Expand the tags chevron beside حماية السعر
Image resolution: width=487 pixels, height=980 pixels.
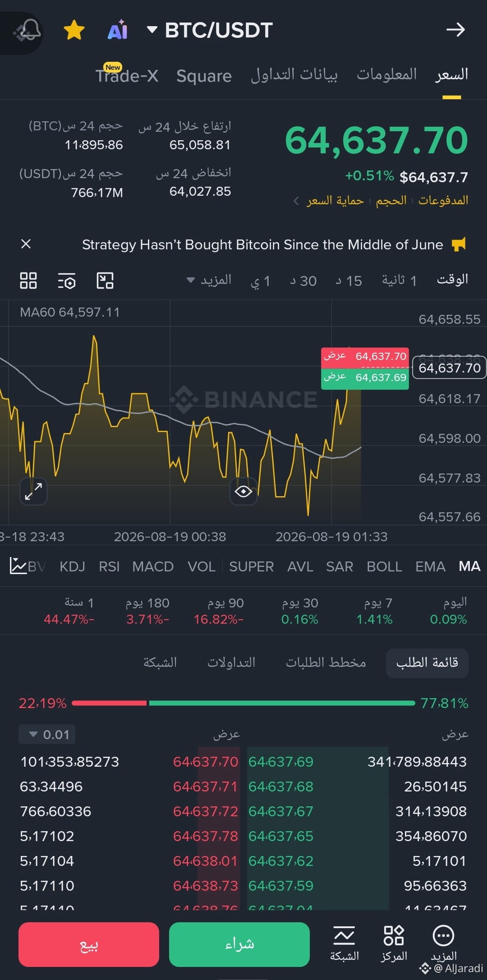pos(296,201)
